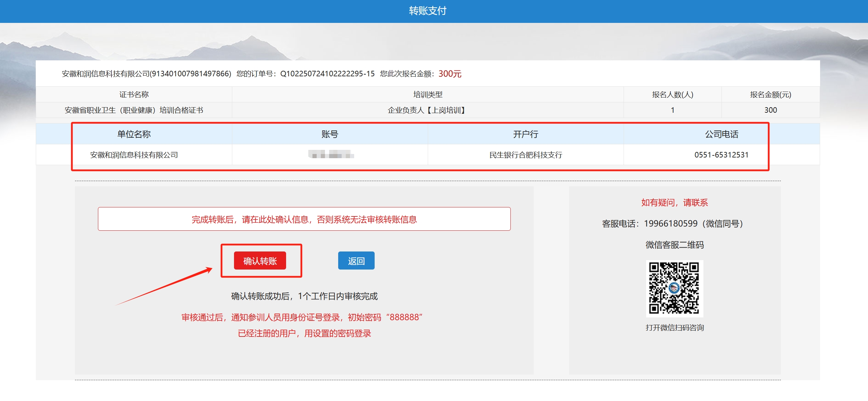Viewport: 868px width, 401px height.
Task: Click cell 安徽省职业卫生（职业健康）培训合格证书
Action: pos(134,110)
